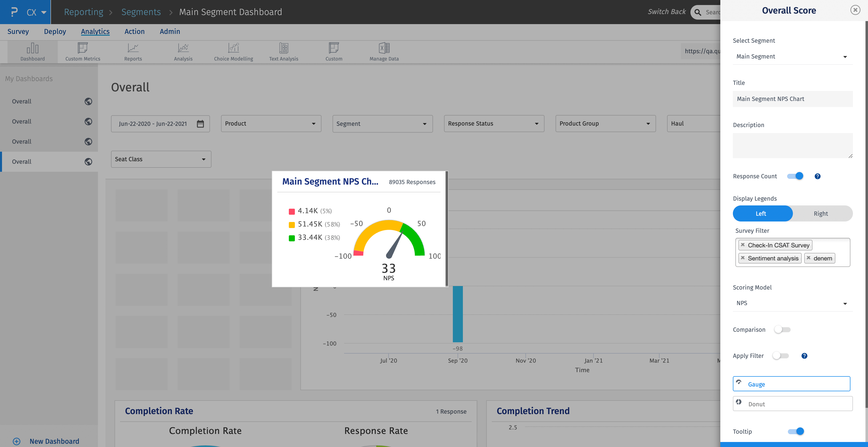Open the Select Segment dropdown
868x447 pixels.
(792, 57)
